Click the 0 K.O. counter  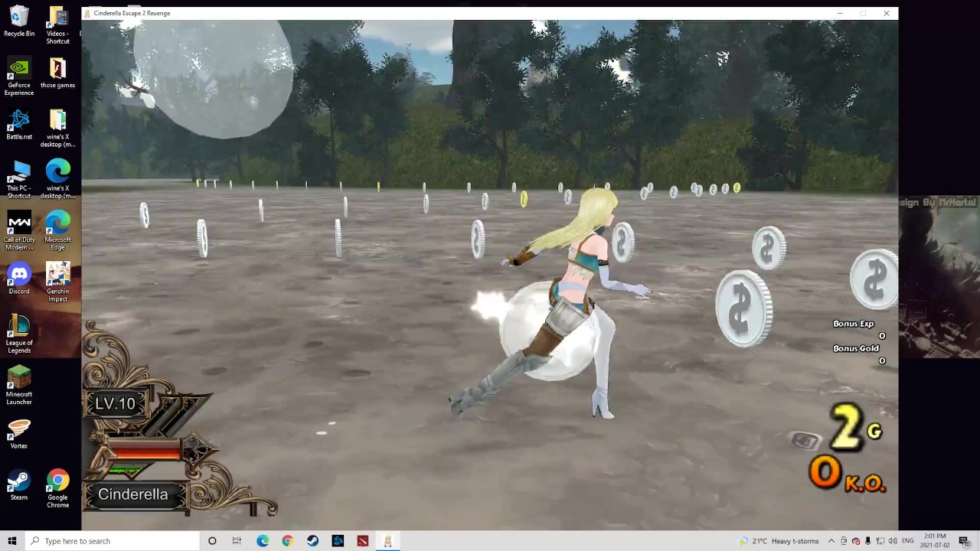[848, 474]
